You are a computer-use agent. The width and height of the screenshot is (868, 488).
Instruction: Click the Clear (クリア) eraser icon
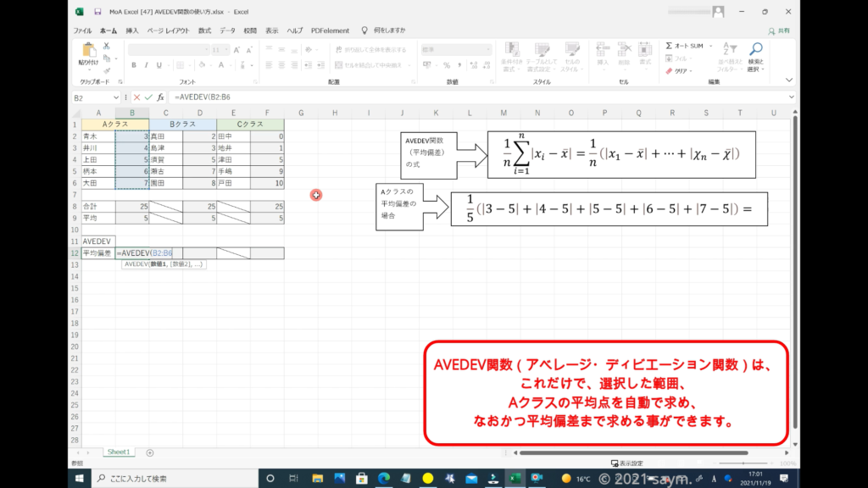670,71
